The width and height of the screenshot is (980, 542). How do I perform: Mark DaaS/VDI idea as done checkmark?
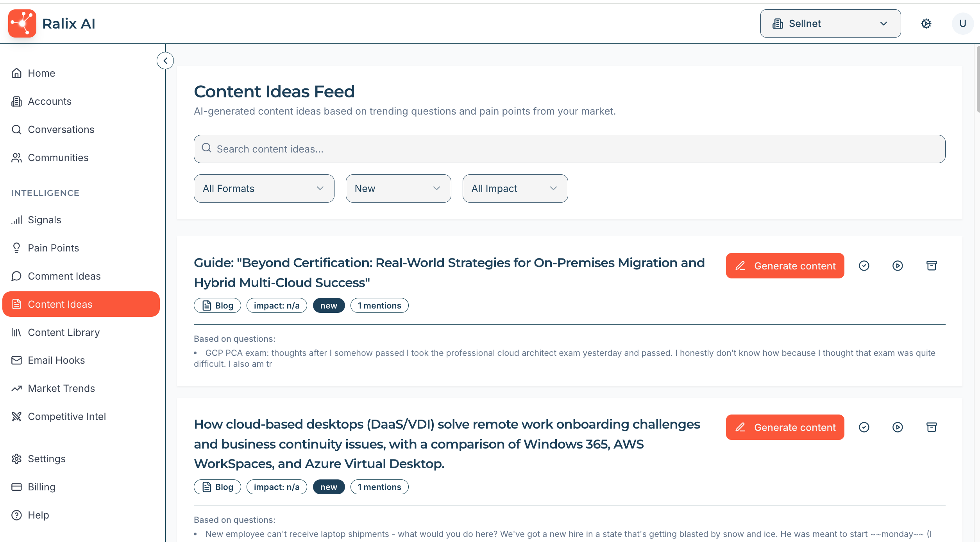864,427
